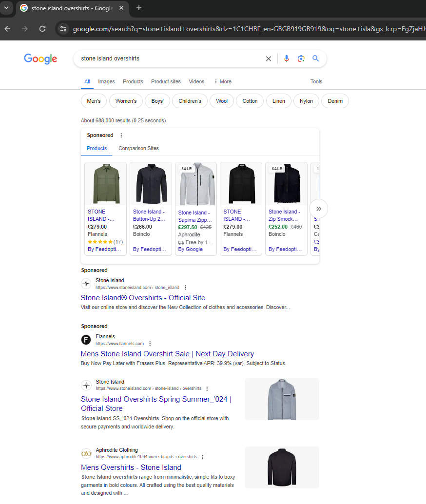426x504 pixels.
Task: Open the tab search dropdown arrow
Action: (6, 8)
